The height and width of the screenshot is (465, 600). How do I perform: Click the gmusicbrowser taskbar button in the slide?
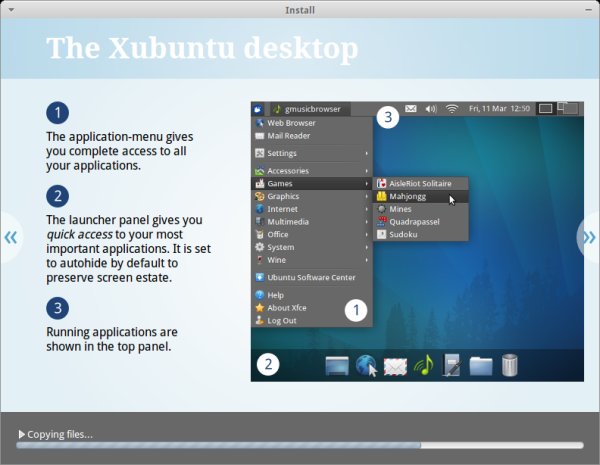tap(310, 109)
